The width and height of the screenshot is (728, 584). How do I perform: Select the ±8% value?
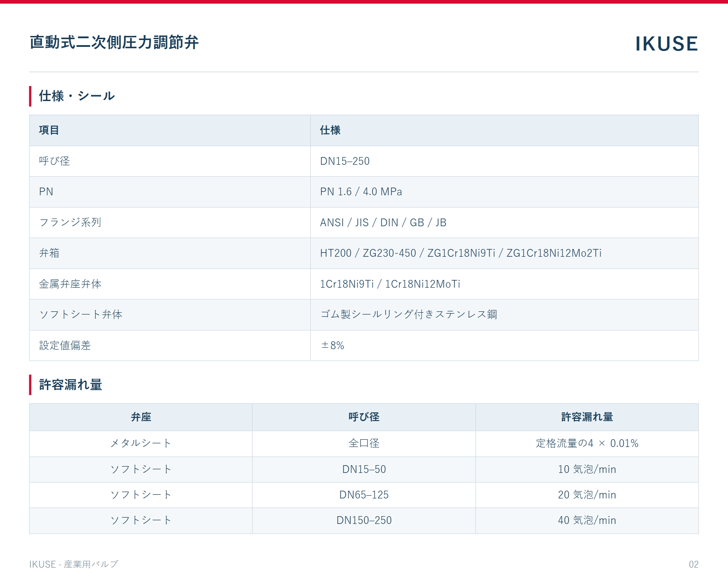[333, 345]
